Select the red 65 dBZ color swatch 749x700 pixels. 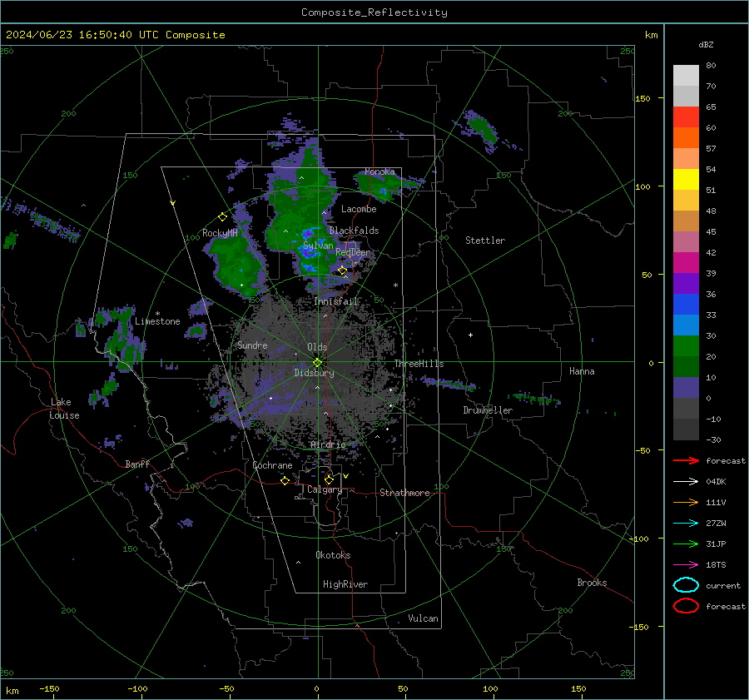[686, 117]
